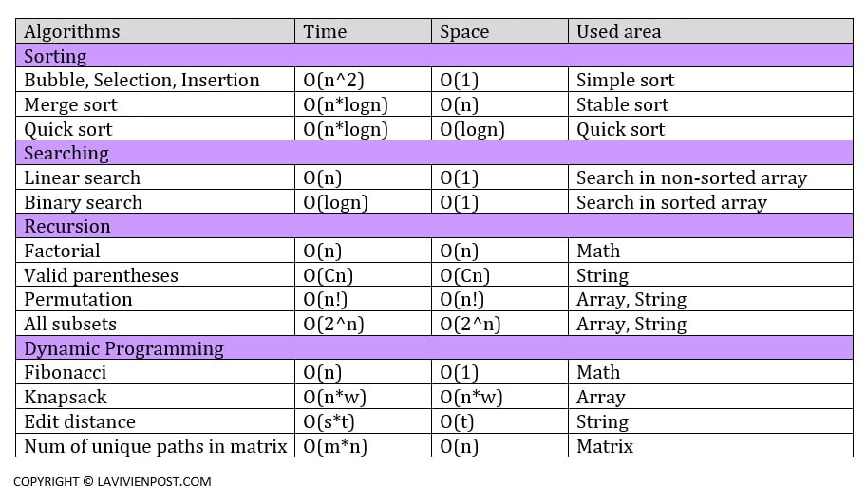
Task: Select the Knapsack cell
Action: pyautogui.click(x=66, y=397)
